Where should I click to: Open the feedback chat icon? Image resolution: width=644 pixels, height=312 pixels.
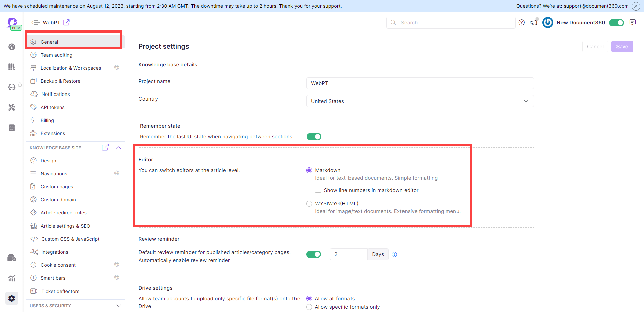(633, 22)
